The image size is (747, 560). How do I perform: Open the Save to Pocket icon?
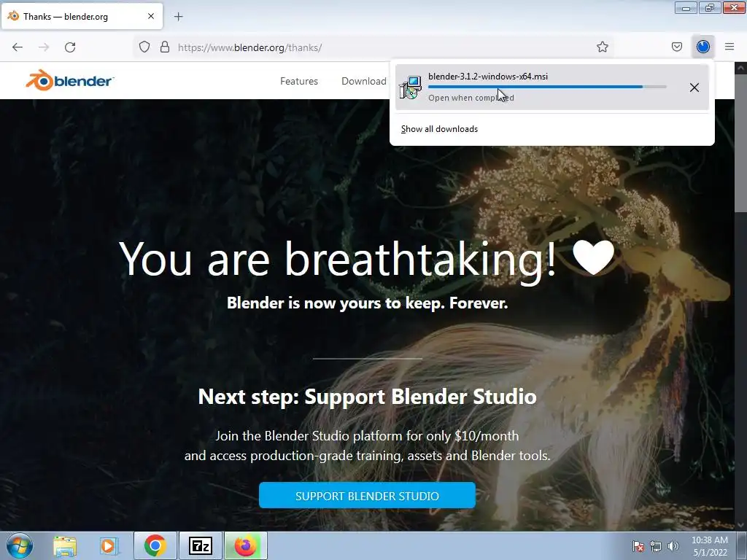pyautogui.click(x=676, y=47)
